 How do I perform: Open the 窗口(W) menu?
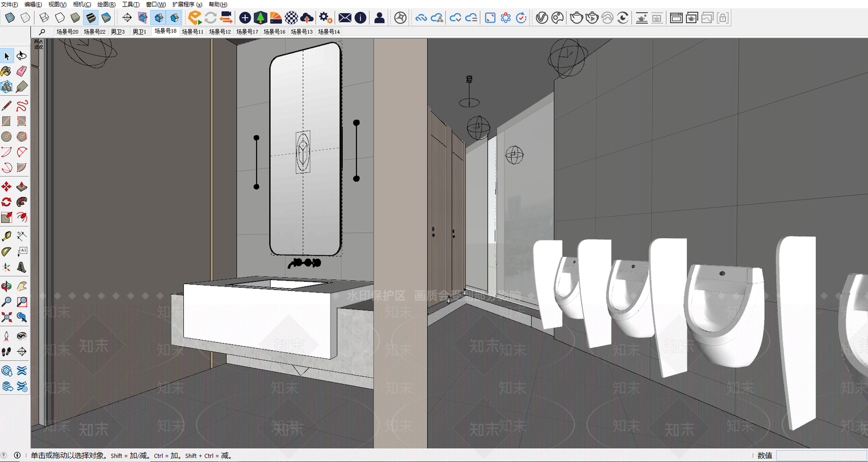(156, 4)
